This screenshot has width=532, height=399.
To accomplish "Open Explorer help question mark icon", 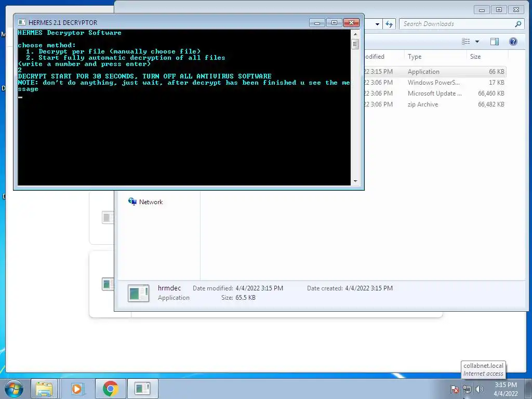I will click(513, 42).
